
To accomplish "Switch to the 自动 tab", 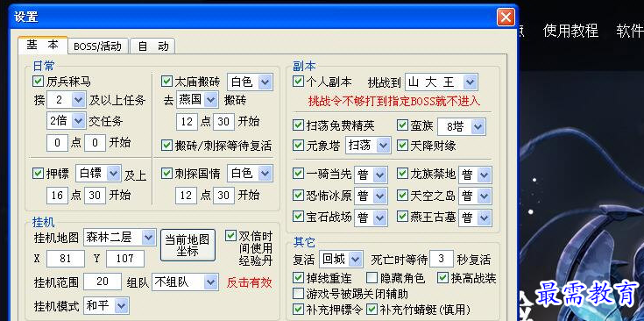I will [152, 46].
